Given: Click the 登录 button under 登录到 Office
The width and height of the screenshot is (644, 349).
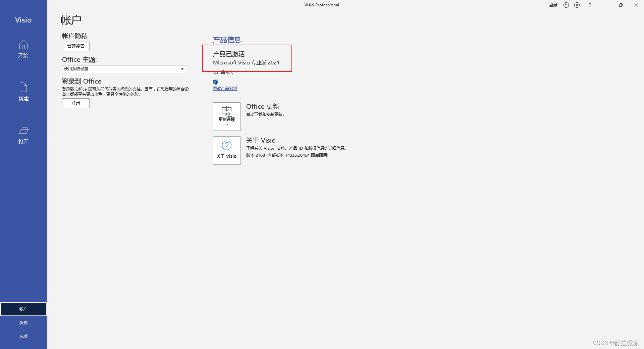Looking at the screenshot, I should coord(76,103).
